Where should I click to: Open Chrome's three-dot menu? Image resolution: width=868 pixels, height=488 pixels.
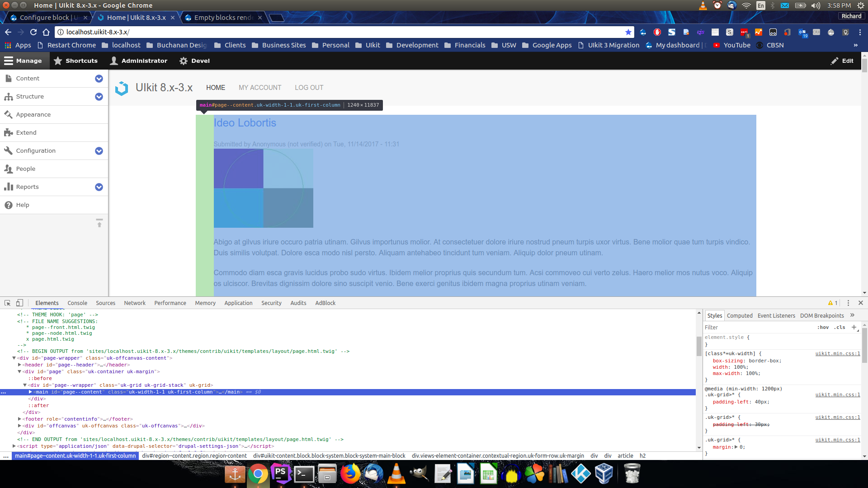(x=860, y=32)
